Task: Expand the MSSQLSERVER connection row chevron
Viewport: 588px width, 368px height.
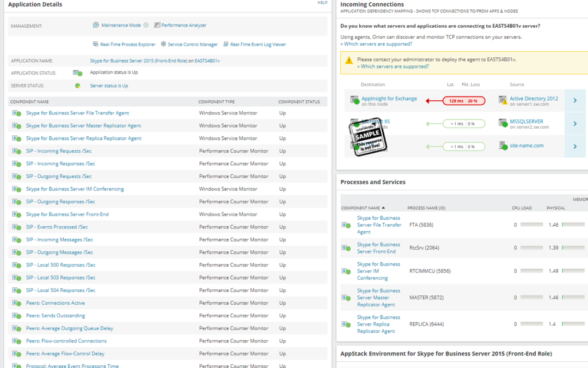Action: point(575,124)
